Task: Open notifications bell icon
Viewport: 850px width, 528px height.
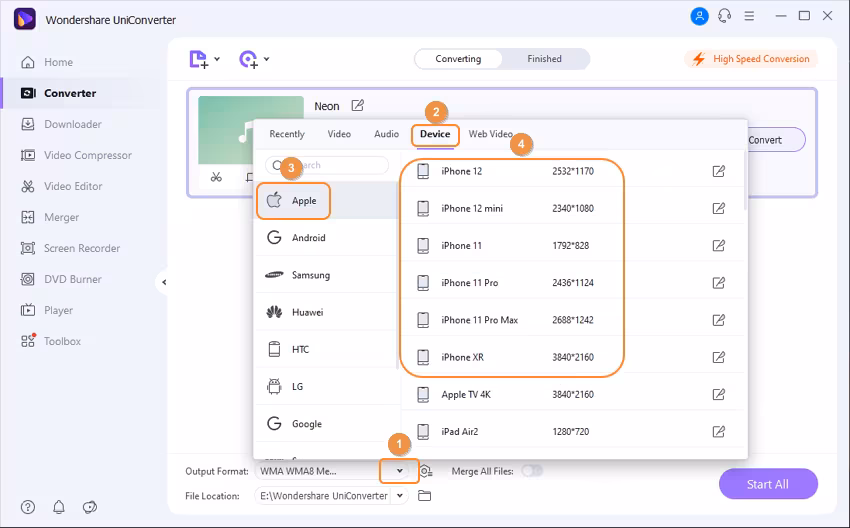Action: (x=59, y=507)
